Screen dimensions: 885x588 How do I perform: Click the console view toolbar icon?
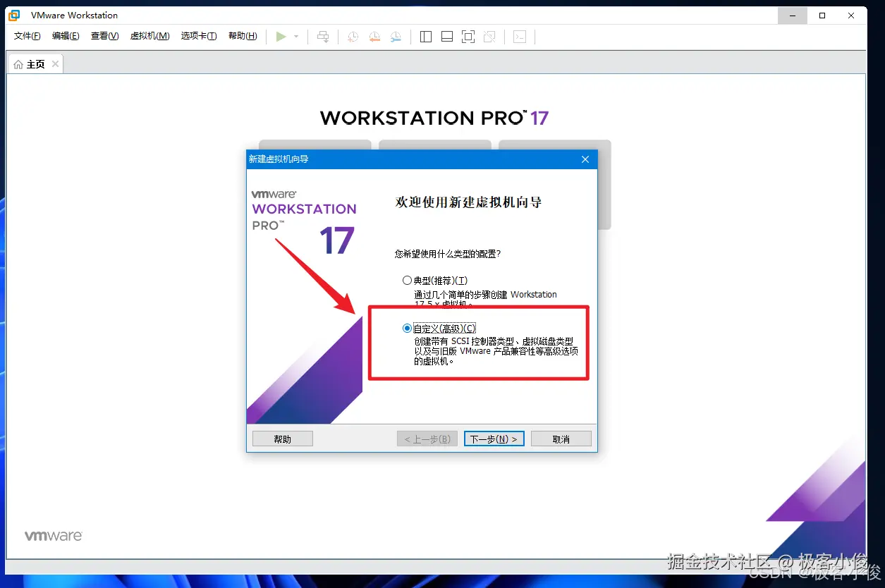[520, 37]
